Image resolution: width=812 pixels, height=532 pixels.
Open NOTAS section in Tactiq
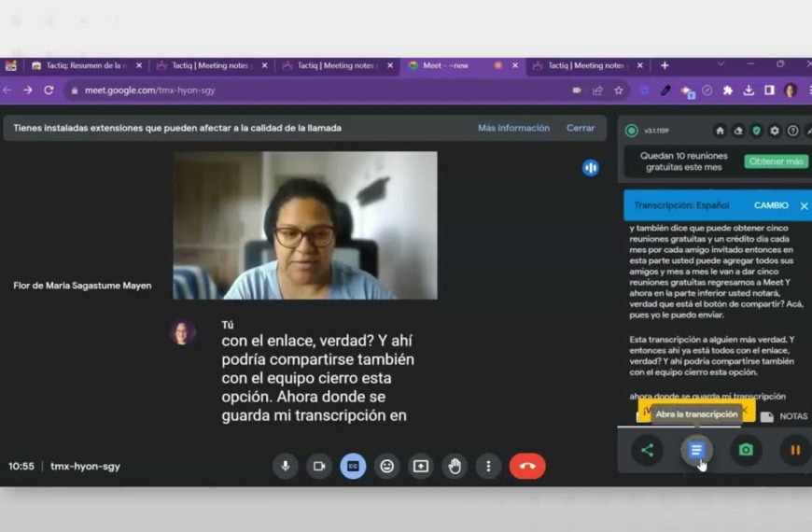pyautogui.click(x=784, y=416)
